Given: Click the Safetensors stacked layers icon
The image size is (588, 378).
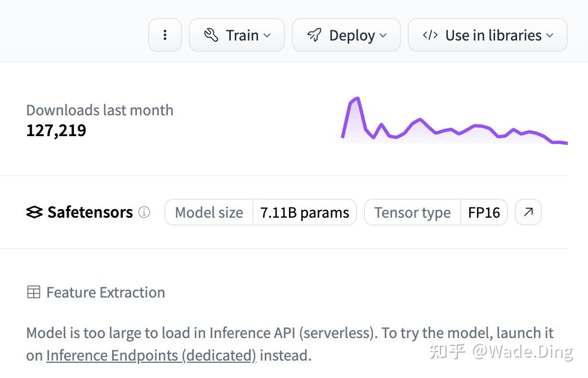Looking at the screenshot, I should (34, 213).
